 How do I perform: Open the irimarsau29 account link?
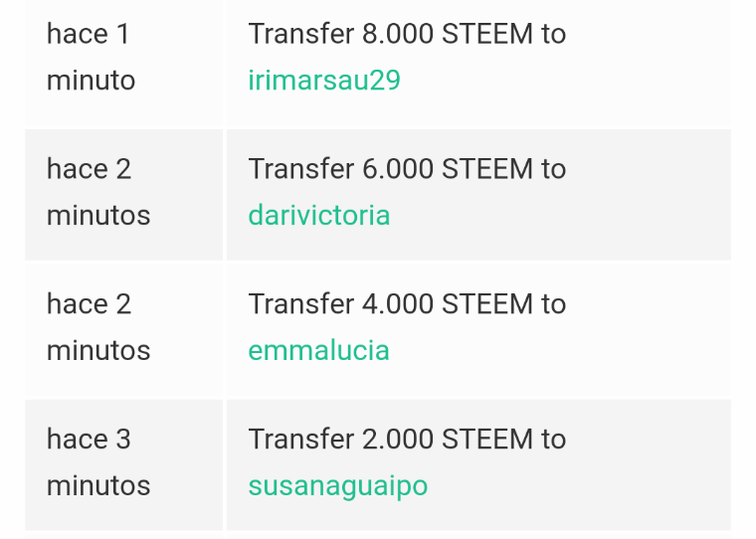click(x=324, y=80)
